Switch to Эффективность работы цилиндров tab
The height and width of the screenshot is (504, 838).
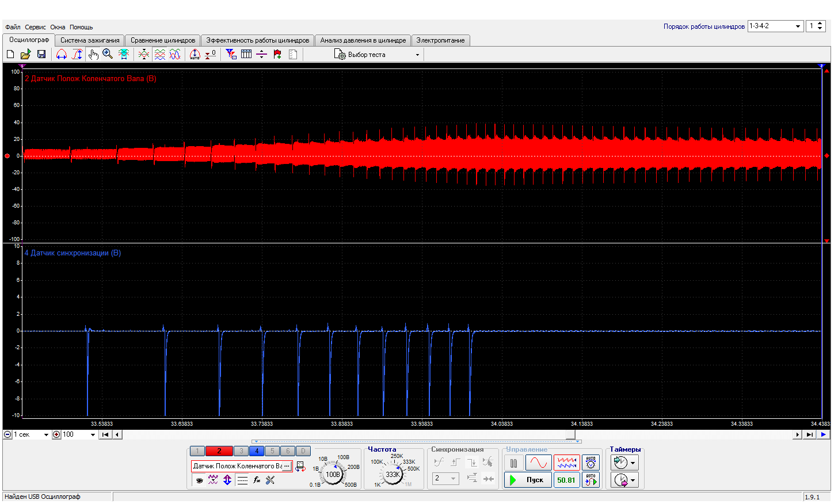[258, 40]
